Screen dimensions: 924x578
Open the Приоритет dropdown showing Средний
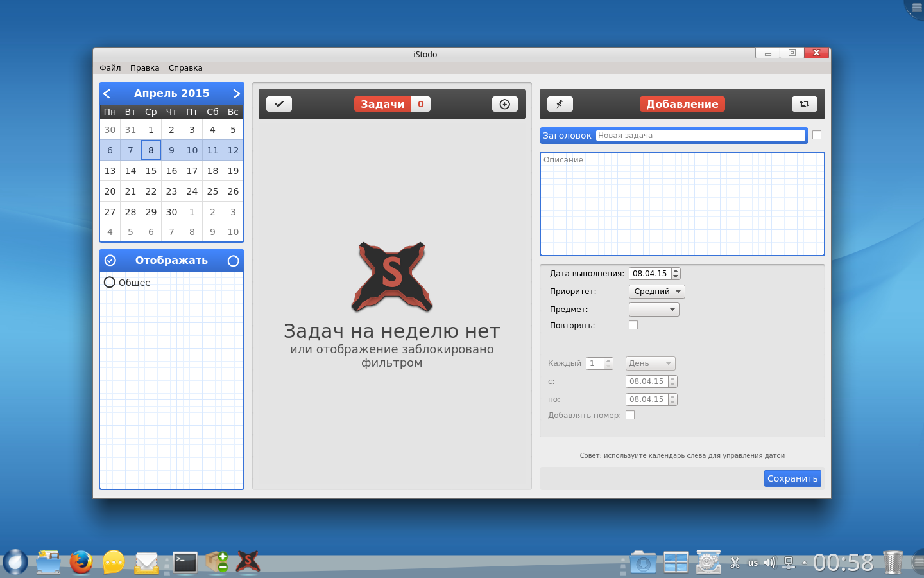tap(657, 292)
